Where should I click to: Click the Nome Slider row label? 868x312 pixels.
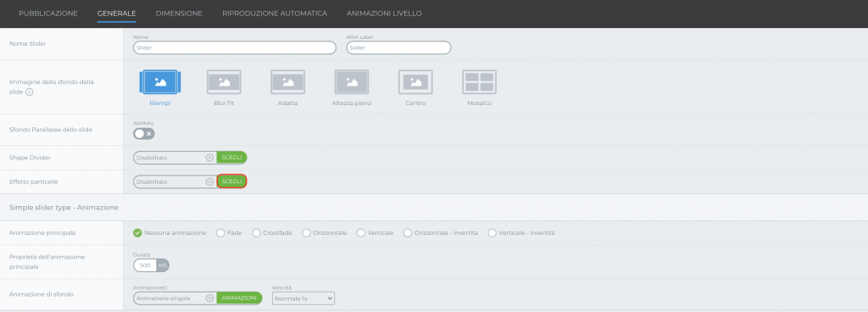pyautogui.click(x=28, y=44)
